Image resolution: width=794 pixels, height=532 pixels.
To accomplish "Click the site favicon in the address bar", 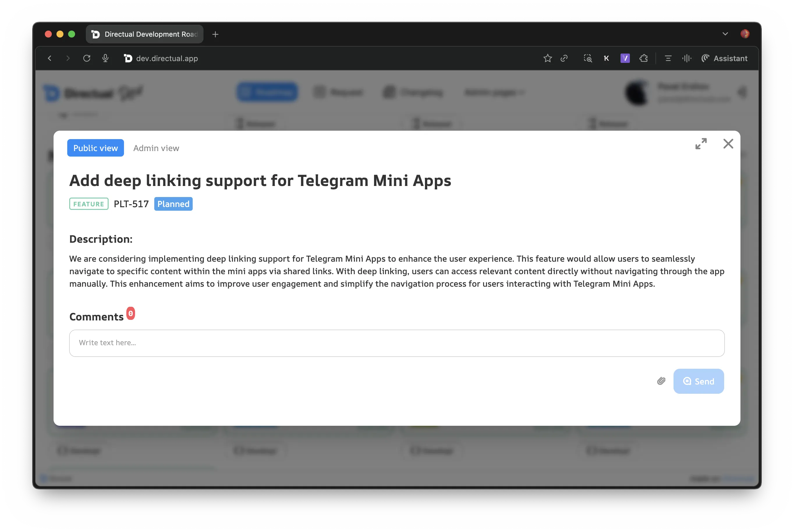I will coord(128,58).
